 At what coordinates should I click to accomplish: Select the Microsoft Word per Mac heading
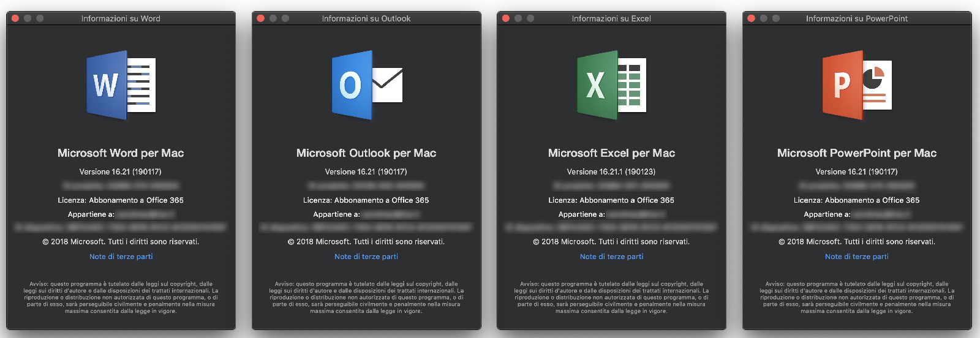point(121,153)
